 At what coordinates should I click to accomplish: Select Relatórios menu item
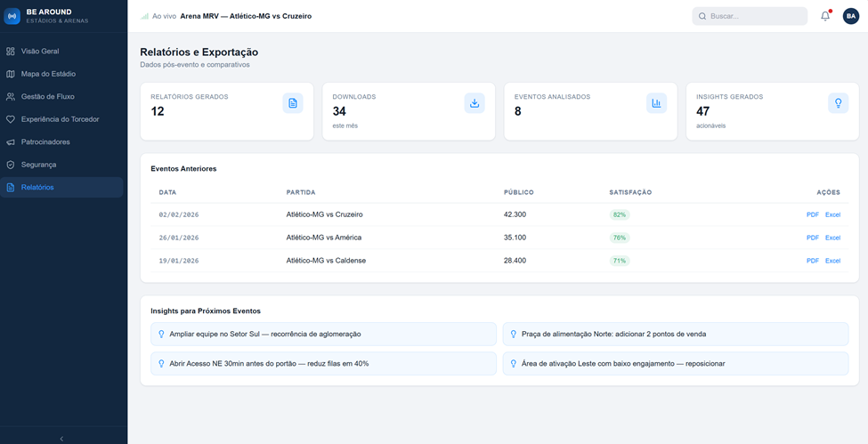pyautogui.click(x=62, y=187)
